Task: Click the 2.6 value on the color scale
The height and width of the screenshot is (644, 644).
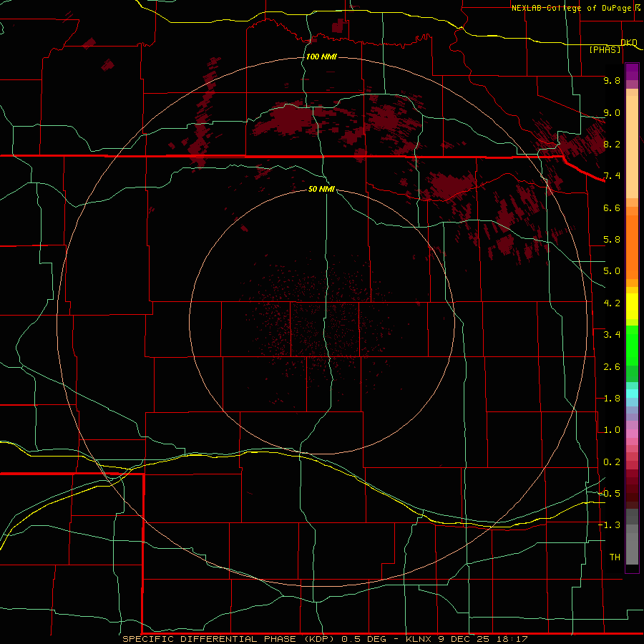Action: (612, 367)
